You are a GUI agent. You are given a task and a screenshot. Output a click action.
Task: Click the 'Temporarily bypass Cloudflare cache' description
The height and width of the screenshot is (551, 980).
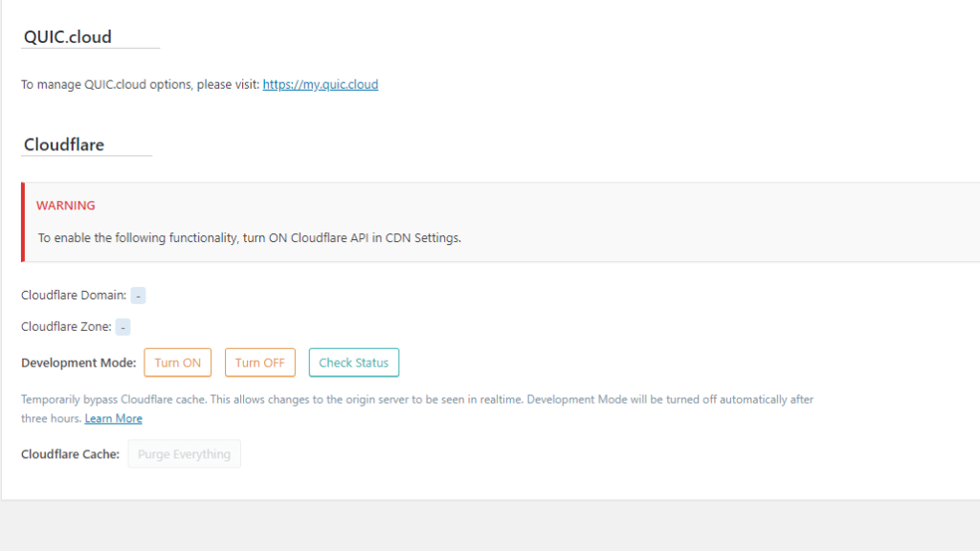pyautogui.click(x=417, y=408)
